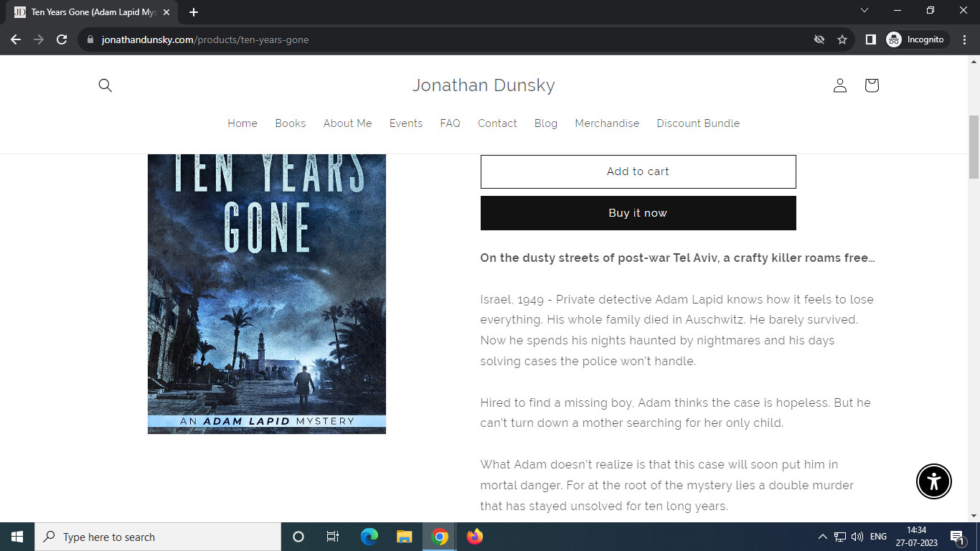Open the site search magnifier icon
Viewport: 980px width, 551px height.
tap(105, 85)
